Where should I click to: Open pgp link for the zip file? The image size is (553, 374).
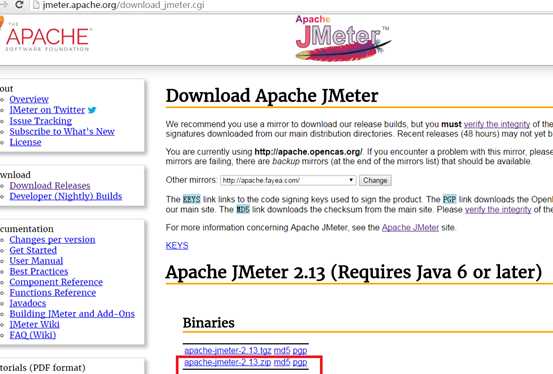point(300,363)
